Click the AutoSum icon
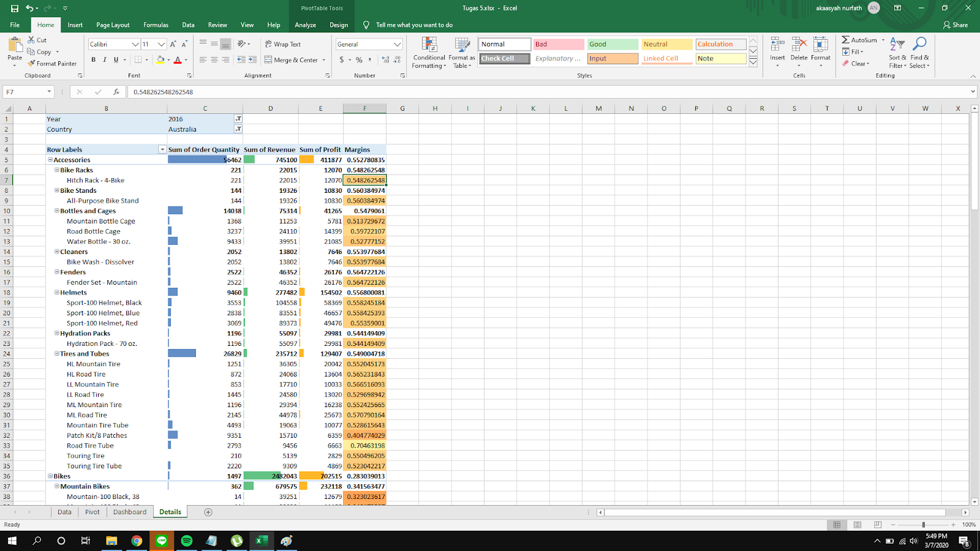Image resolution: width=980 pixels, height=551 pixels. (x=846, y=40)
